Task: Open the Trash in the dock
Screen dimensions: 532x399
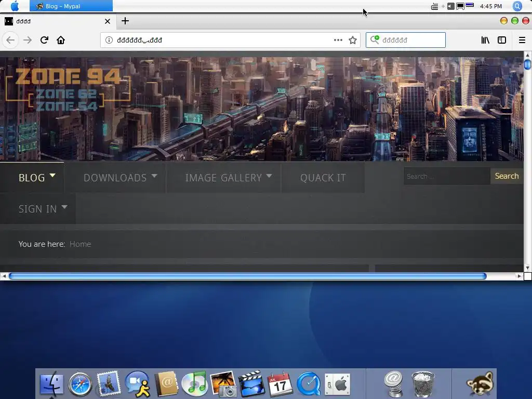Action: click(x=423, y=384)
